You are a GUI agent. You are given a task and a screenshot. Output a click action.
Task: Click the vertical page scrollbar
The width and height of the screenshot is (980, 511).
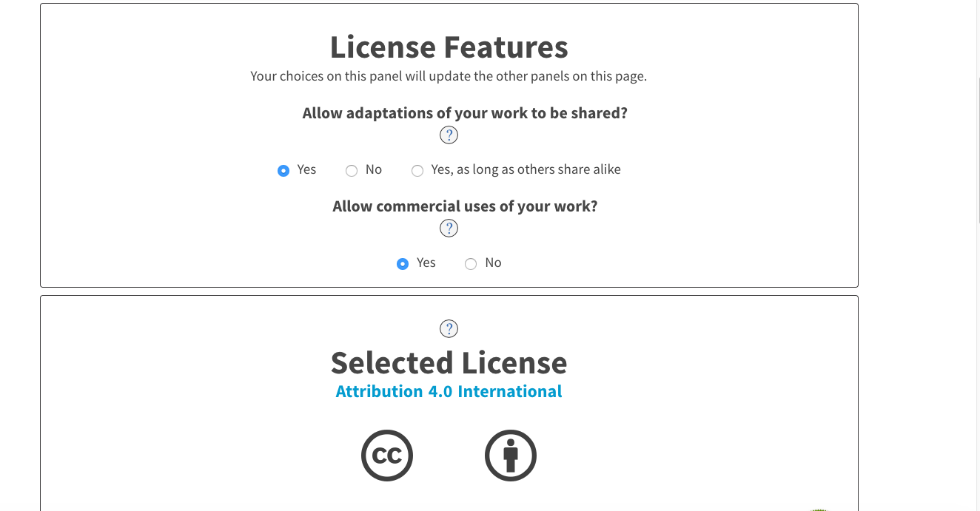click(976, 255)
